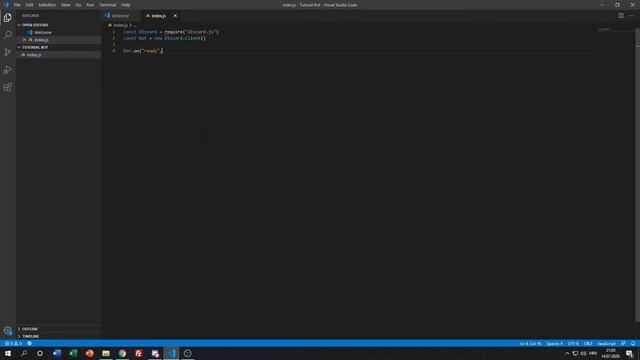The image size is (640, 360).
Task: Click line 1 require discord.js code
Action: click(171, 32)
